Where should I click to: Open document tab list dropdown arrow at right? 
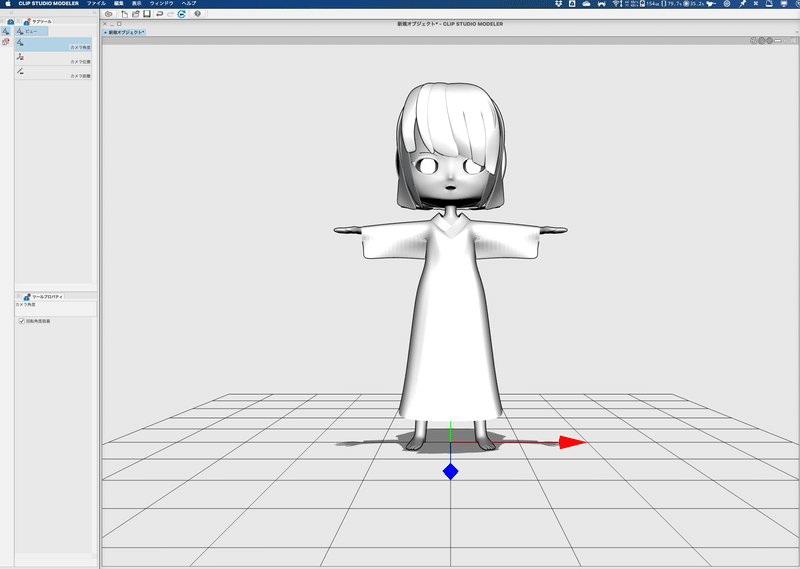click(796, 32)
